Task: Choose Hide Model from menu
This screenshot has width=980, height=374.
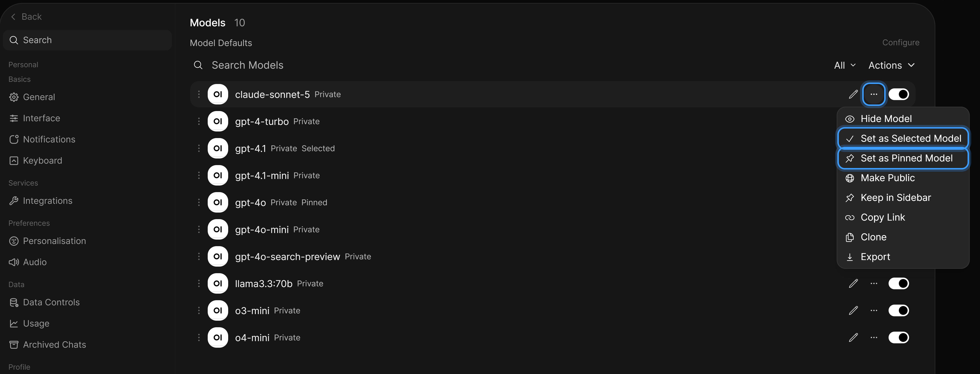Action: [x=903, y=119]
